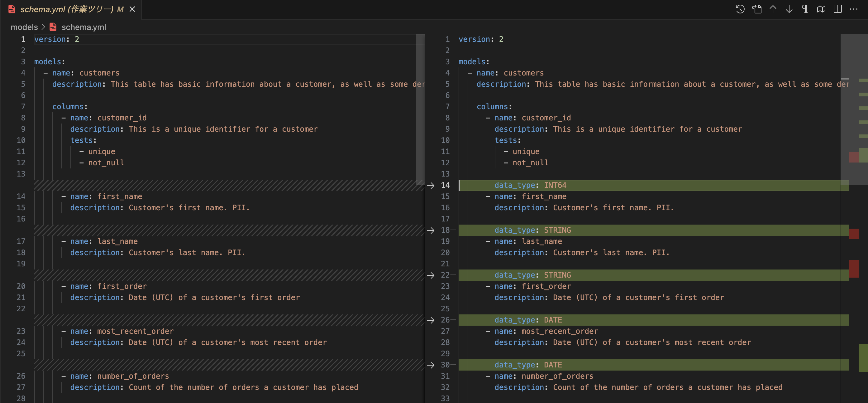Toggle inline view with the split layout icon
The width and height of the screenshot is (868, 403).
click(x=838, y=9)
